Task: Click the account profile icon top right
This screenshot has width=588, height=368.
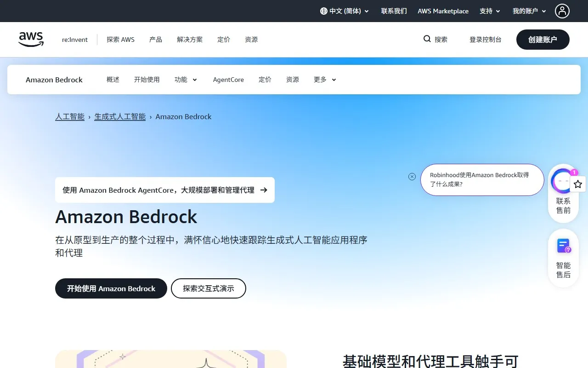Action: click(562, 11)
